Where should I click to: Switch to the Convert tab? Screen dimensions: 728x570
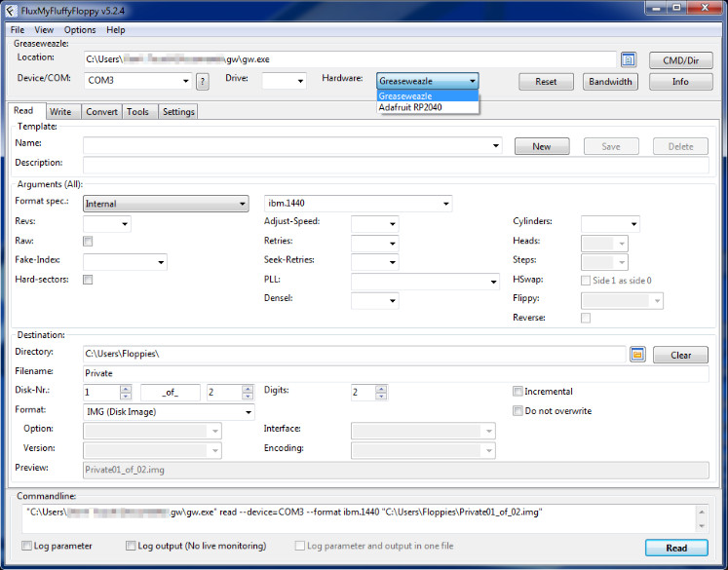pyautogui.click(x=101, y=112)
